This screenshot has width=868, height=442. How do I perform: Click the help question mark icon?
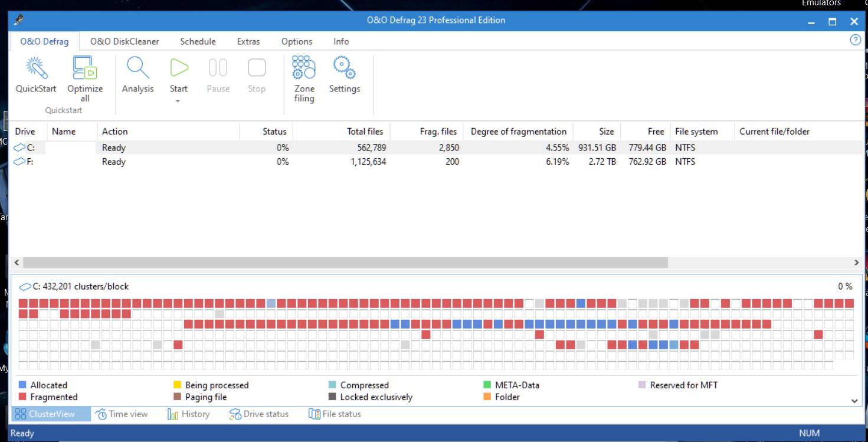(855, 40)
